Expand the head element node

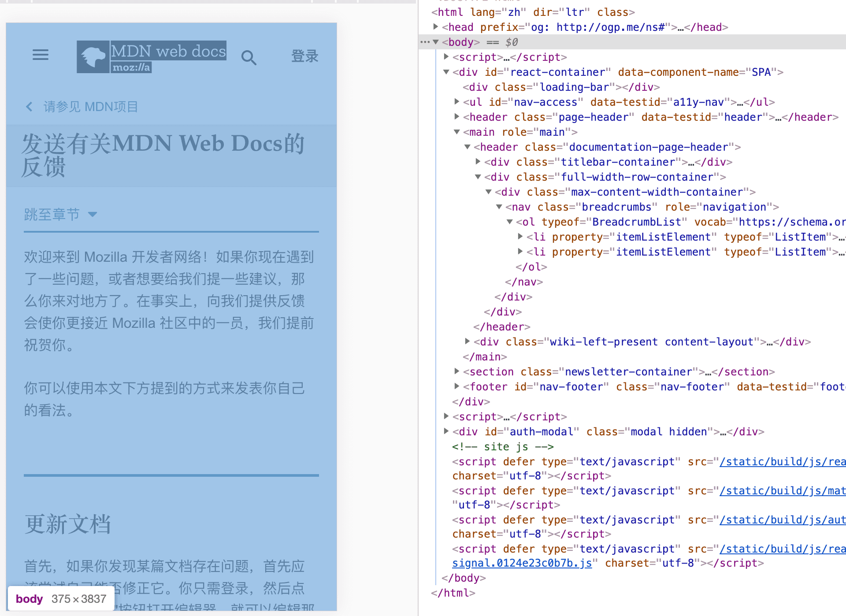[x=436, y=27]
